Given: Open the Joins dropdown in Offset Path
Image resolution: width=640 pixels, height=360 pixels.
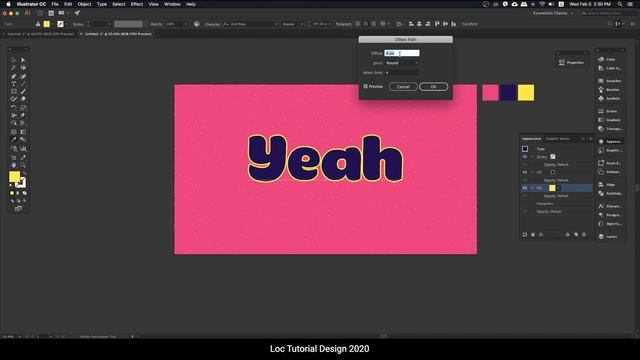Looking at the screenshot, I should 402,63.
